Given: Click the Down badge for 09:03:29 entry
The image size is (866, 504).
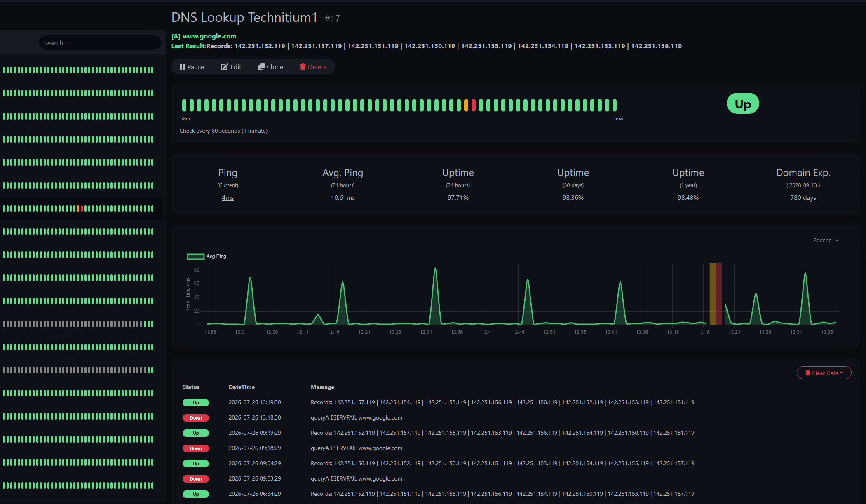Looking at the screenshot, I should click(x=196, y=479).
